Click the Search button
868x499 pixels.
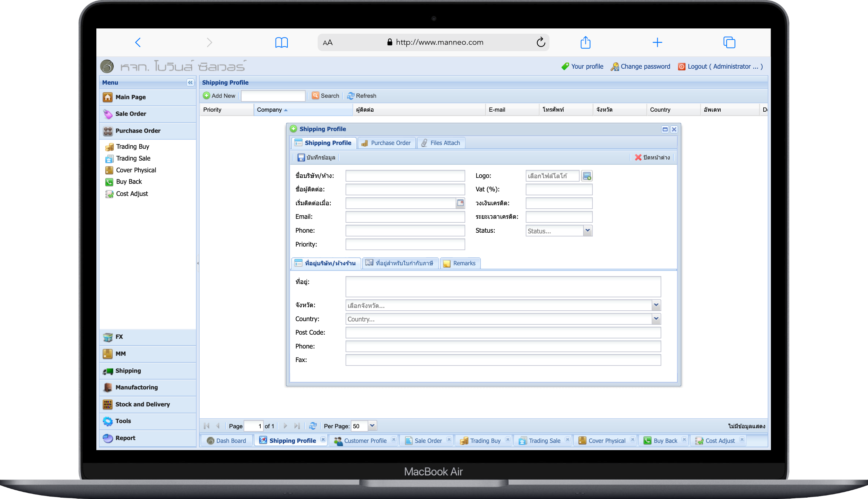(325, 96)
